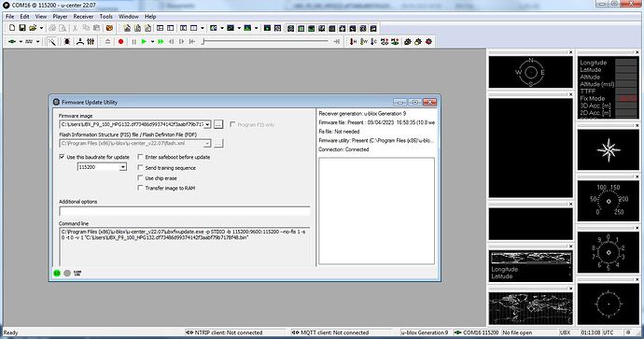Open the 115200 baudrate dropdown
Screen dimensions: 644x339
(122, 167)
